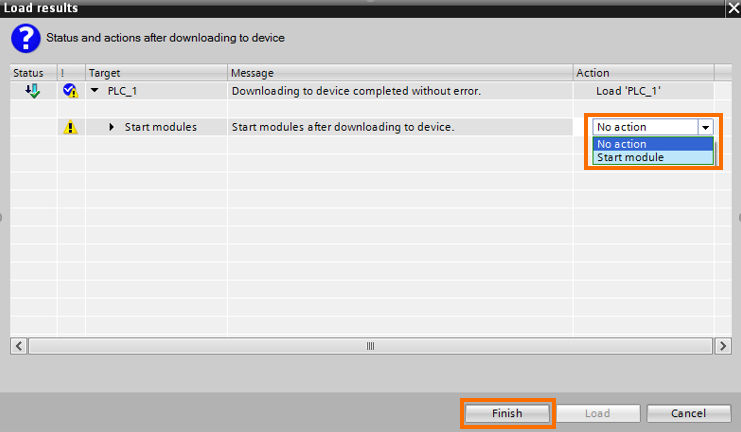Choose 'No action' from the dropdown list
This screenshot has height=432, width=741.
point(653,144)
